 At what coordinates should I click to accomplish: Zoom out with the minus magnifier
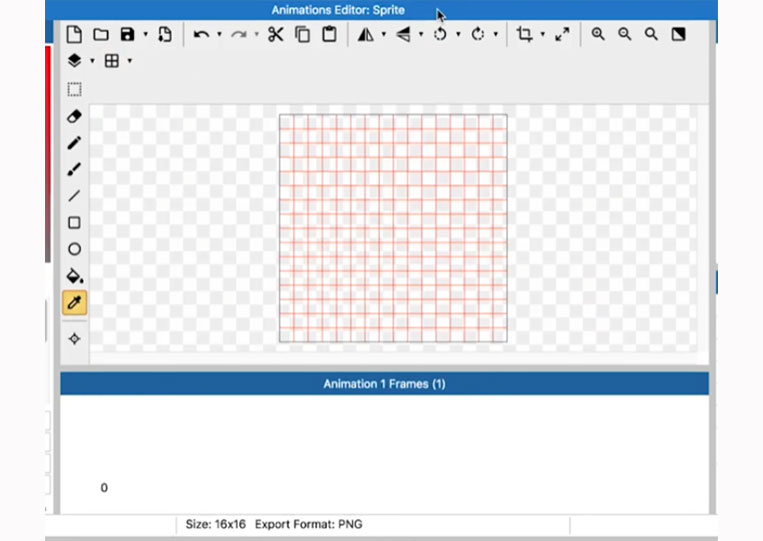tap(625, 34)
